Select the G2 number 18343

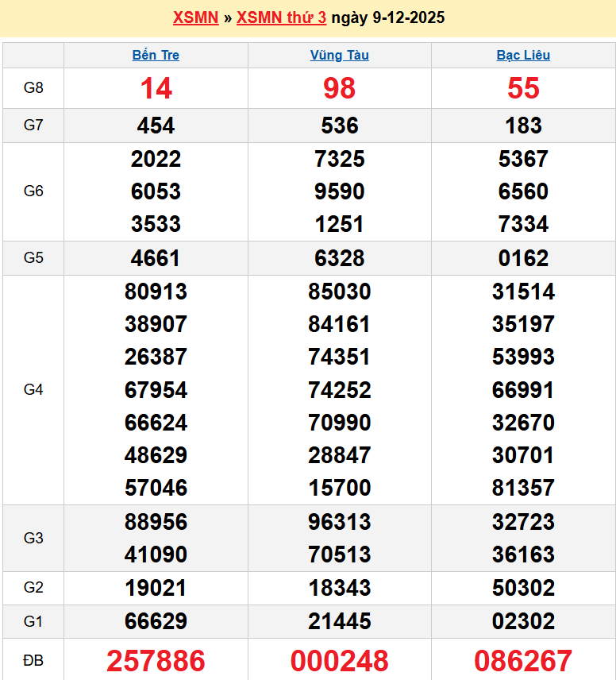pyautogui.click(x=339, y=588)
